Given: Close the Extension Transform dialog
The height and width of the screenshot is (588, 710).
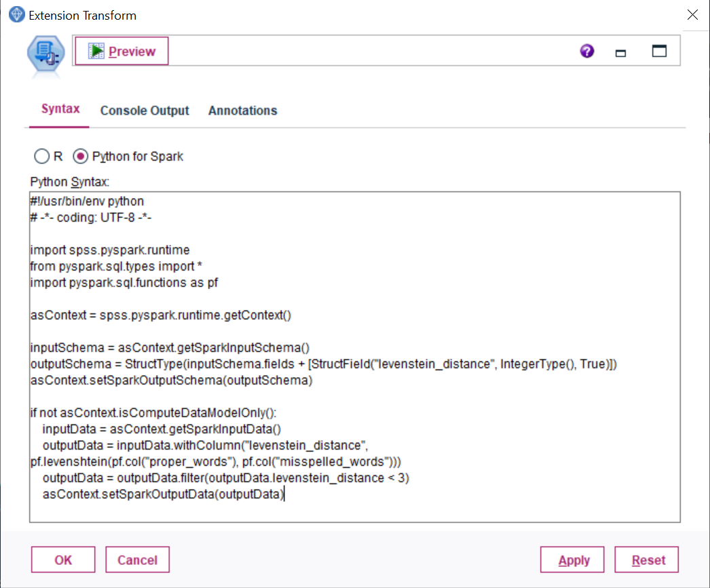Looking at the screenshot, I should pos(692,14).
